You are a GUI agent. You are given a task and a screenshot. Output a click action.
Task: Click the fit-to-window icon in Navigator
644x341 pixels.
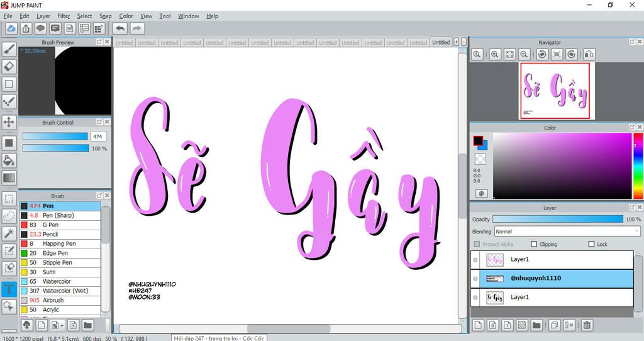point(509,54)
